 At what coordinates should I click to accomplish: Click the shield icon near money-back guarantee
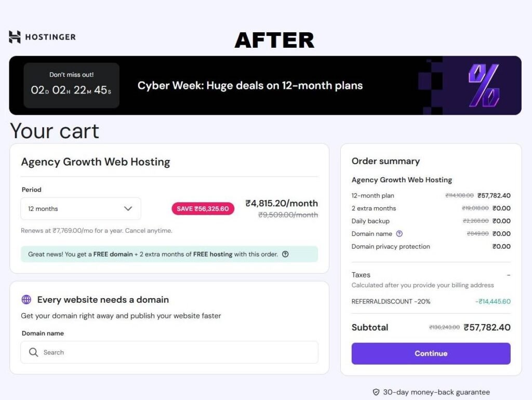(376, 392)
